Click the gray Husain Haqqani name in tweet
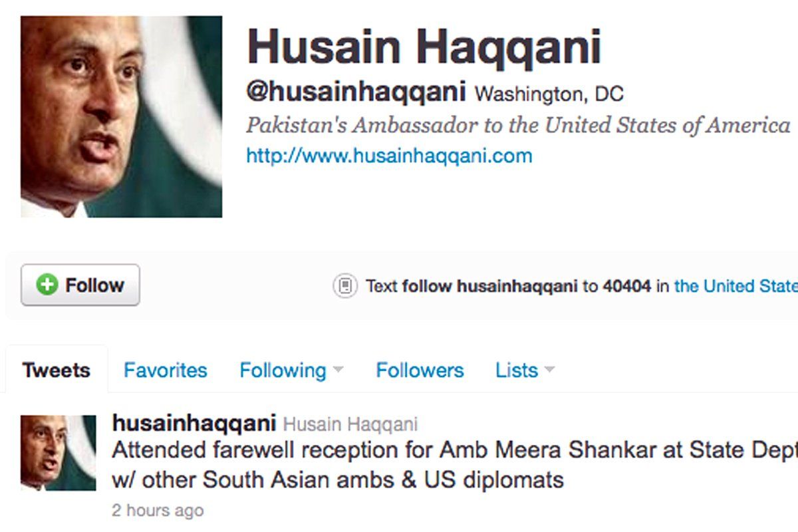The image size is (798, 532). (x=350, y=424)
